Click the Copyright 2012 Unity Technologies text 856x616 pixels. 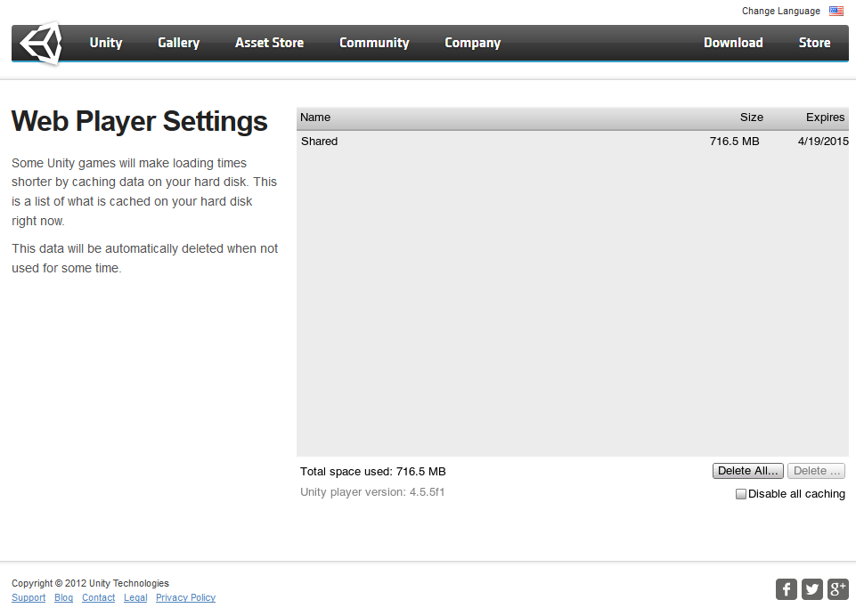[x=90, y=583]
